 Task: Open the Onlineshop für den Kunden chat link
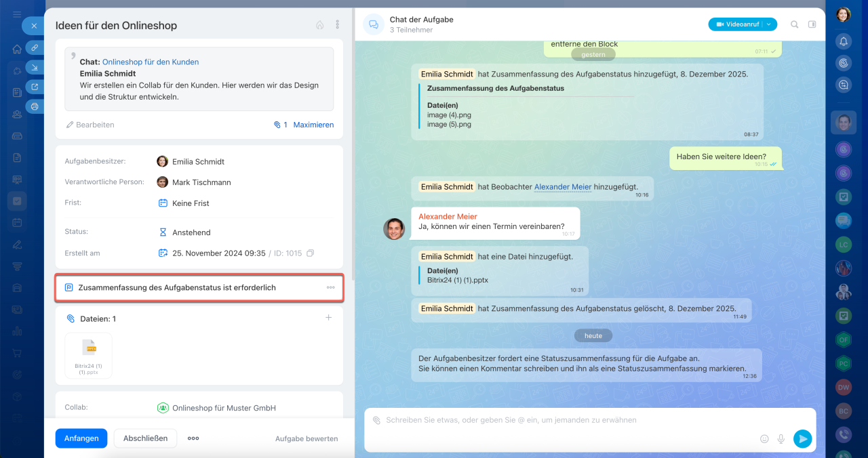click(x=151, y=62)
